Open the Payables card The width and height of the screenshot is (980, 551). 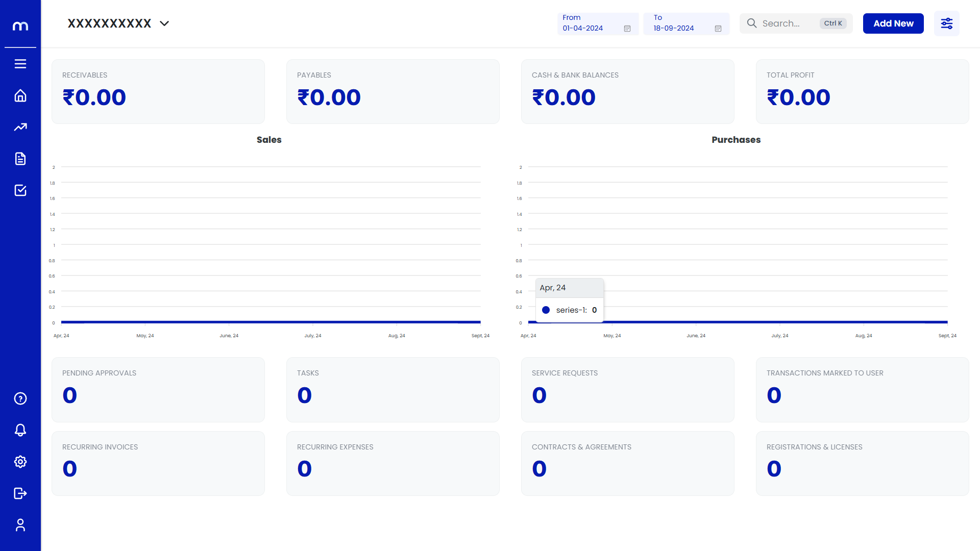coord(393,91)
